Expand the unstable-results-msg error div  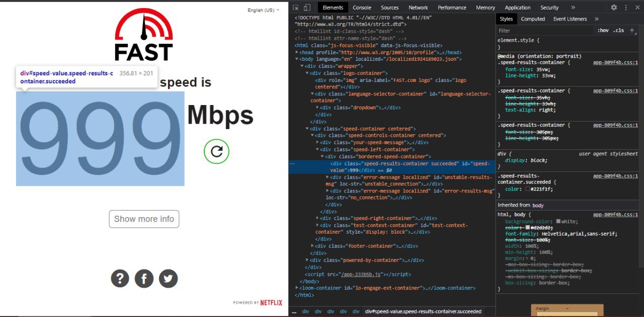[x=328, y=177]
